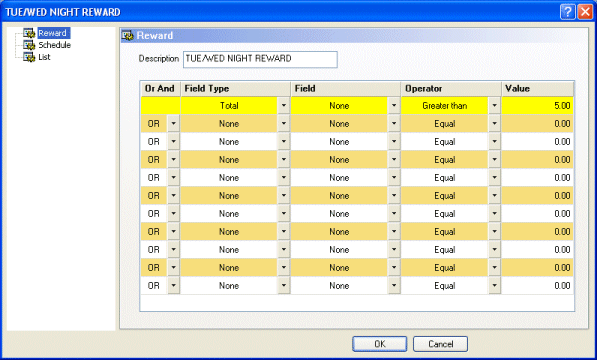This screenshot has width=597, height=360.
Task: Click the 5.00 value cell
Action: point(537,106)
